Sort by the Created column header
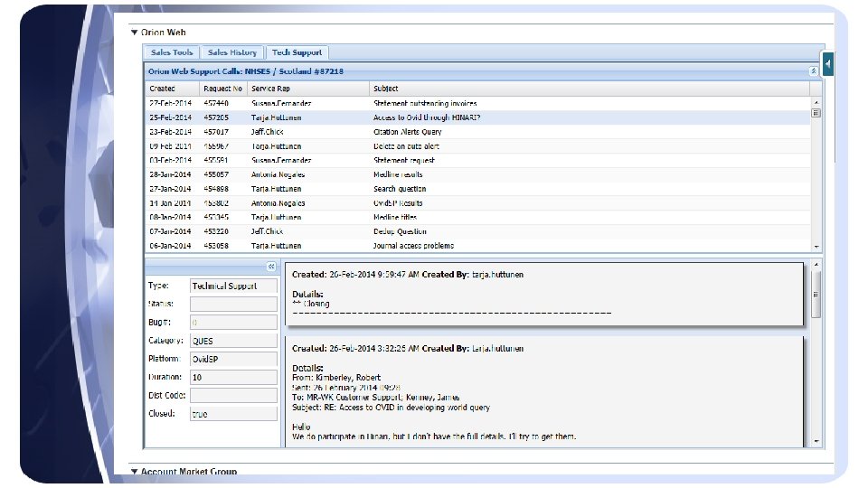This screenshot has width=868, height=488. click(163, 89)
